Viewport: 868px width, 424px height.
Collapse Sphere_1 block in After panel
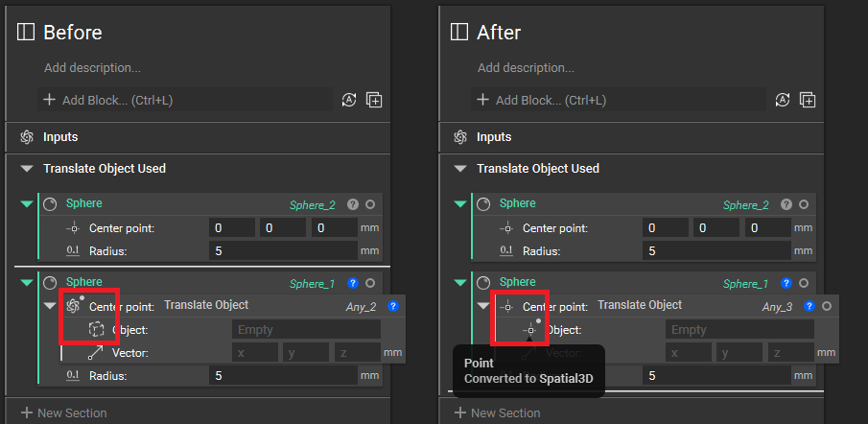[460, 283]
